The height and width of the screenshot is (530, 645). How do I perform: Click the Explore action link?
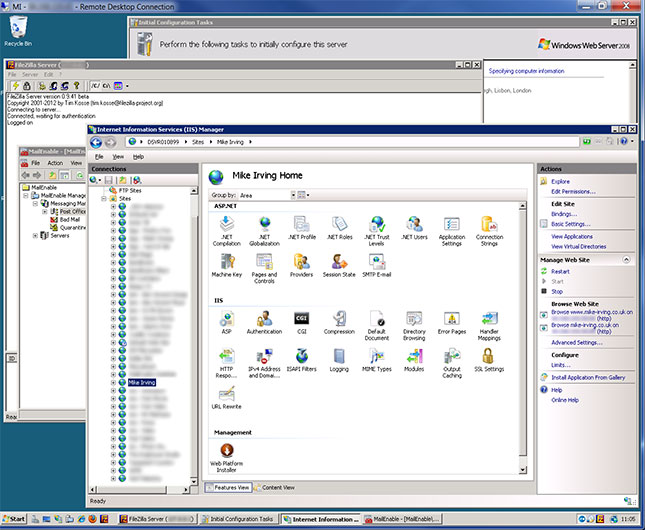(560, 181)
